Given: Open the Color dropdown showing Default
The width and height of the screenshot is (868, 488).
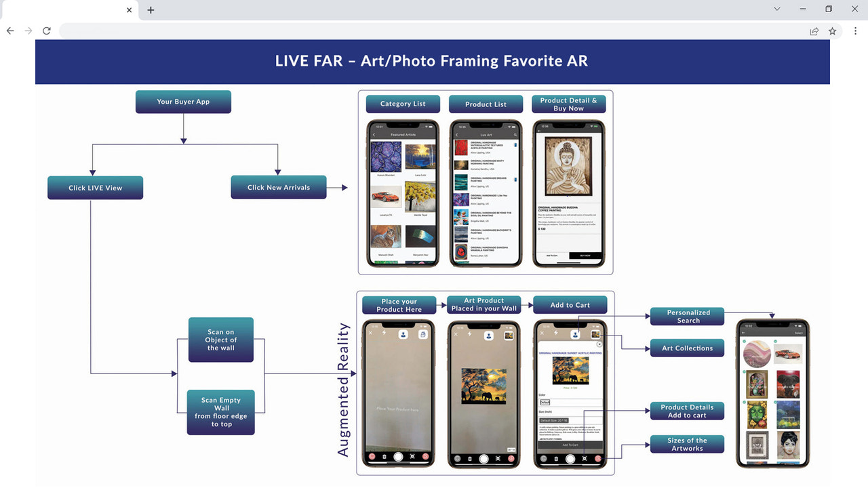Looking at the screenshot, I should (x=545, y=403).
